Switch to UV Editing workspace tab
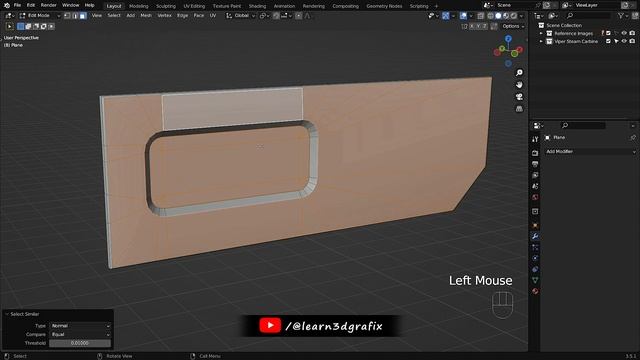 click(x=194, y=6)
